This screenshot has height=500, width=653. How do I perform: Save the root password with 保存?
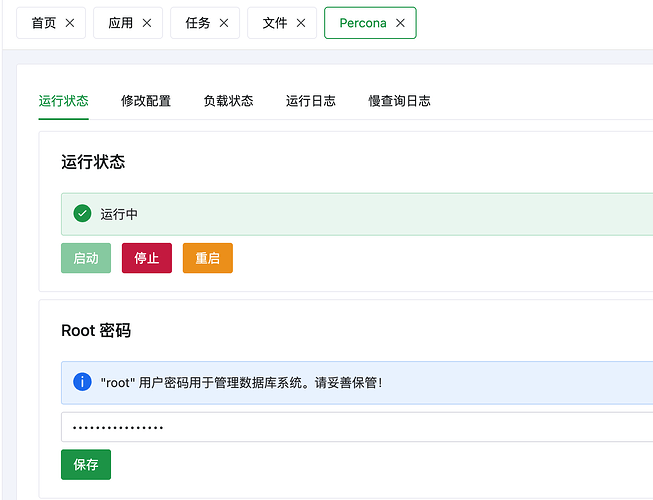86,465
